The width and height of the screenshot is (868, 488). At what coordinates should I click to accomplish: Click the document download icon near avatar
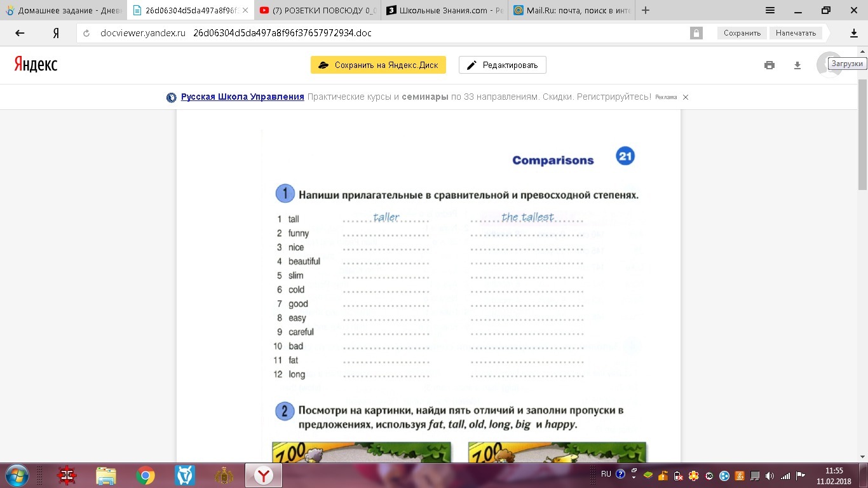pos(797,65)
